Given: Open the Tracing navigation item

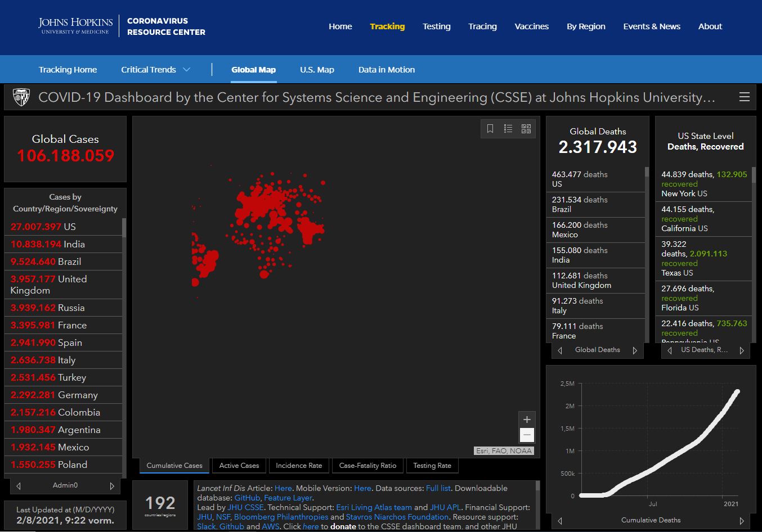Looking at the screenshot, I should tap(482, 26).
